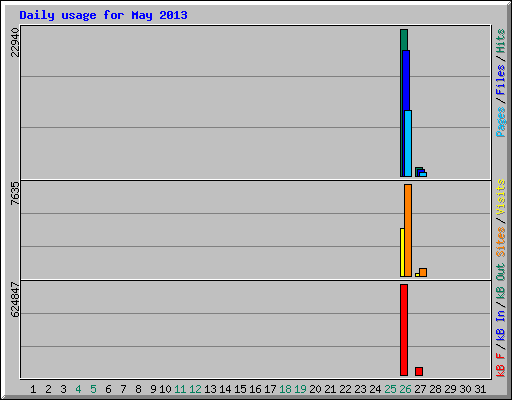Click day 30 on the x-axis

465,389
